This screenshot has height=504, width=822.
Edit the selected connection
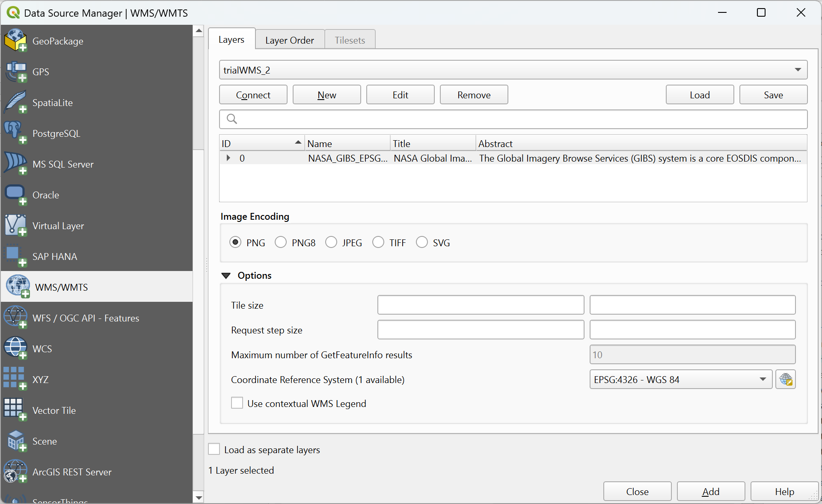click(x=401, y=94)
